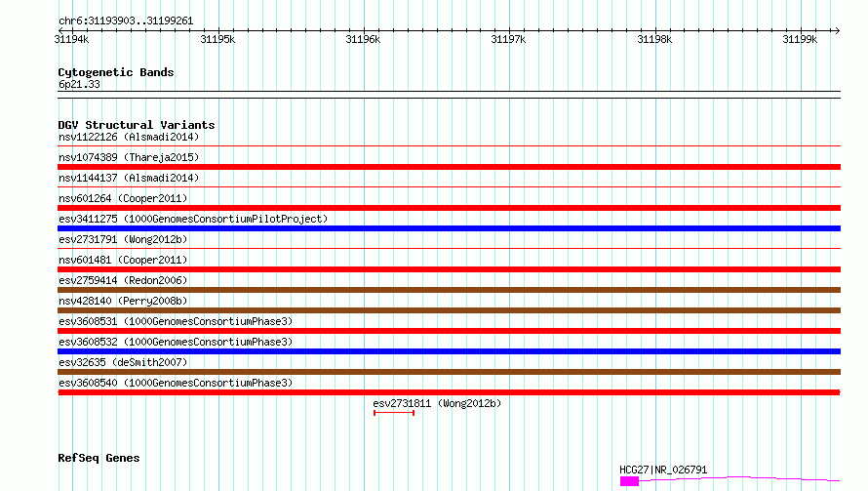The image size is (868, 491).
Task: Click the red bar under esv3608540
Action: point(449,392)
